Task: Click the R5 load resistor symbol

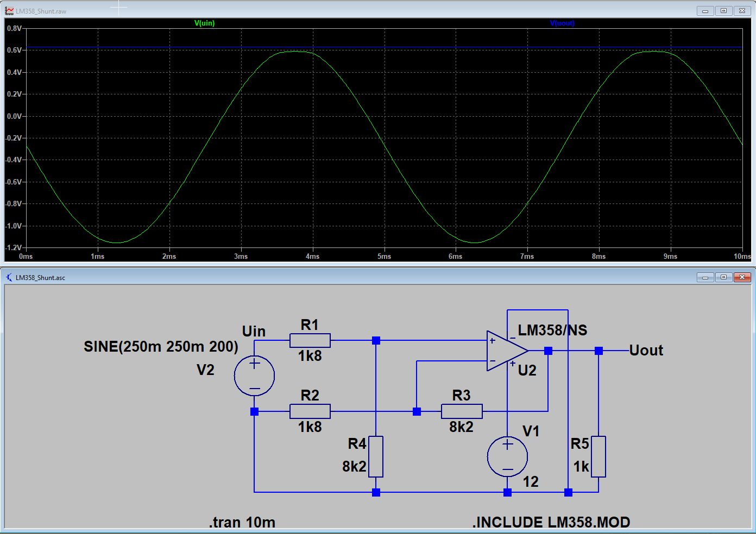Action: (x=598, y=456)
